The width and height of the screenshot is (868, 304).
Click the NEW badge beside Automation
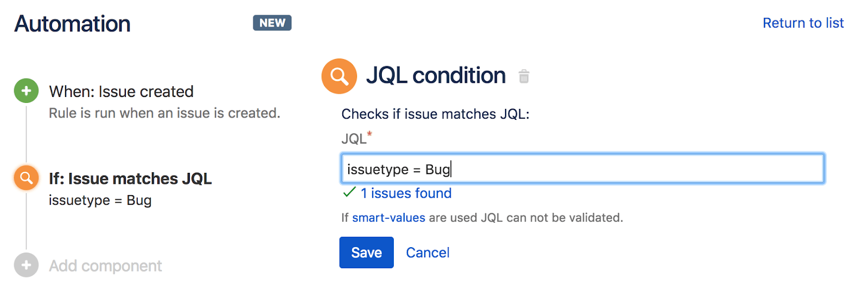point(272,23)
